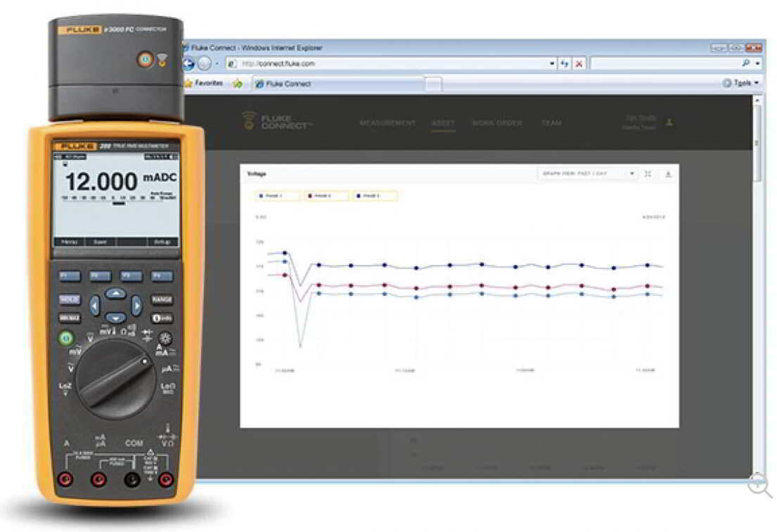Toggle the first blue legend series

coord(278,196)
